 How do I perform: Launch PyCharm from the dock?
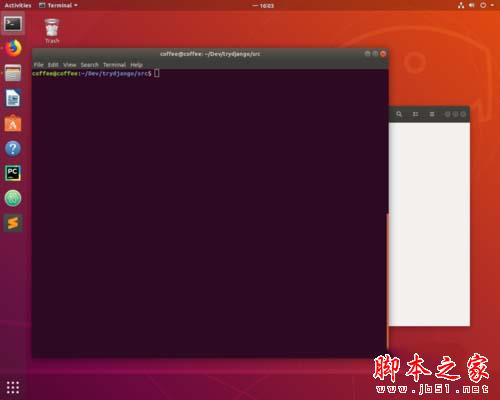point(13,173)
